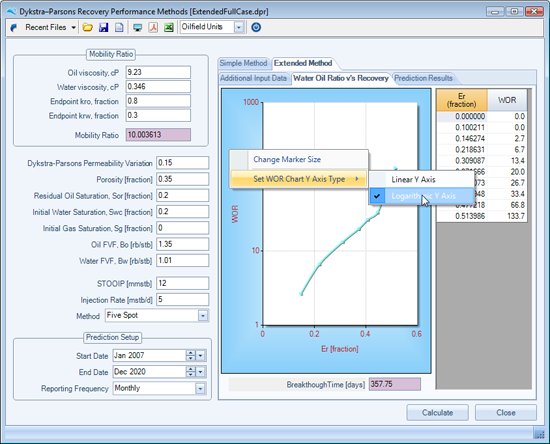
Task: Select the 0.309087 Er table cell
Action: [x=462, y=161]
